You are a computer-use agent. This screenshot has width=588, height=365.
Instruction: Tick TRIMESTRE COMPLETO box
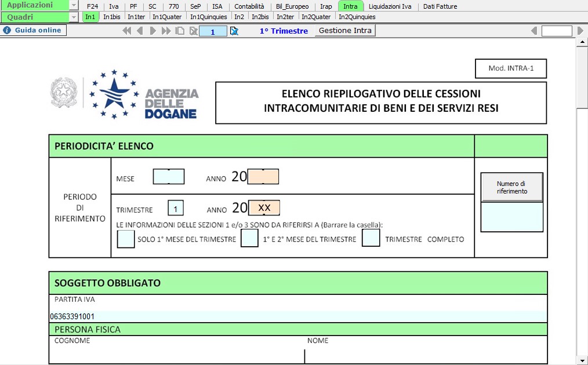(x=371, y=238)
